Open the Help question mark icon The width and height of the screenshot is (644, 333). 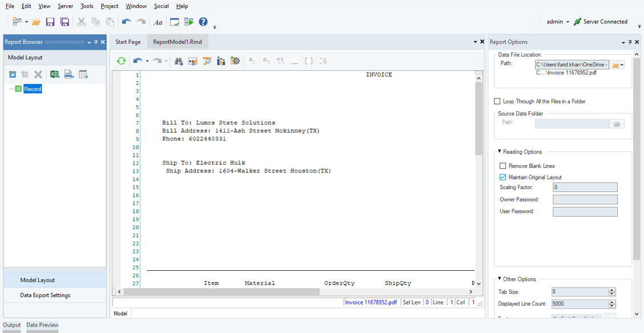203,22
